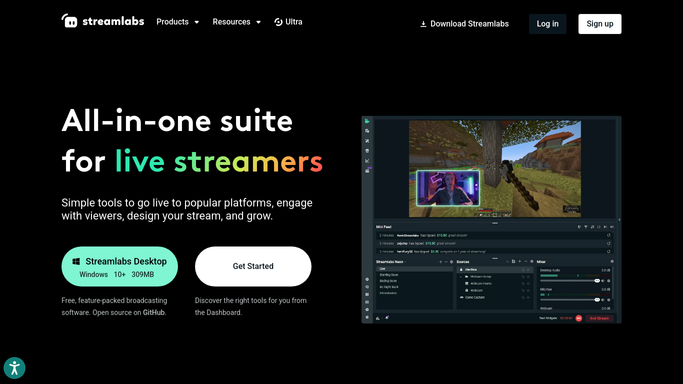The image size is (683, 384).
Task: Click the webcam overlay in preview
Action: coord(448,188)
